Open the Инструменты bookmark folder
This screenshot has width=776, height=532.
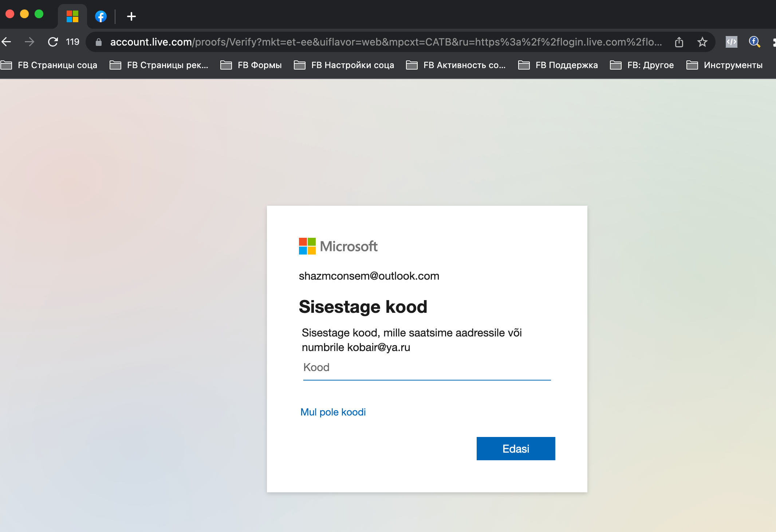point(724,65)
